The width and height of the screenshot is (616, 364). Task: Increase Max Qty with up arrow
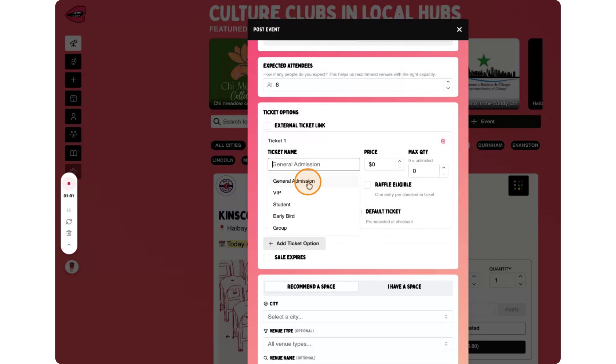pyautogui.click(x=443, y=167)
